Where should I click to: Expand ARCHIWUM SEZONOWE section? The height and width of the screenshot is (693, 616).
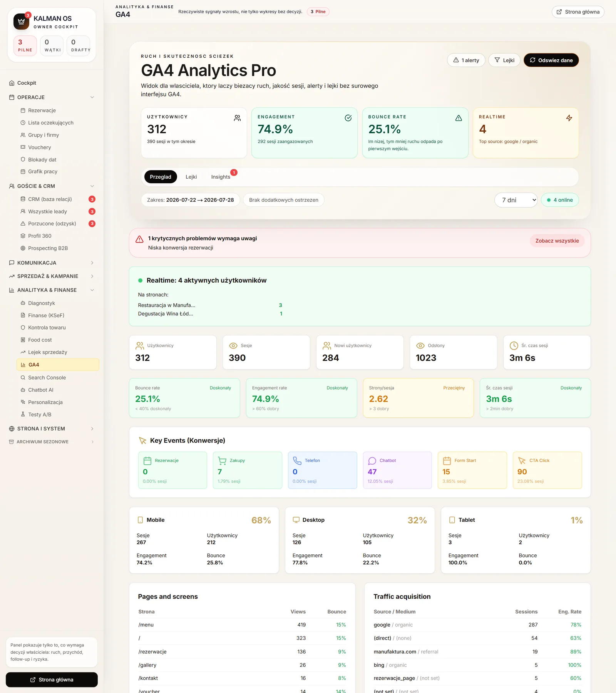[52, 442]
